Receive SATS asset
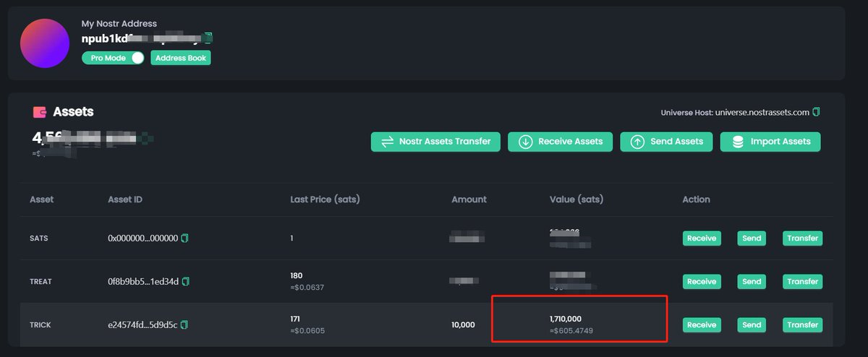The width and height of the screenshot is (868, 357). pyautogui.click(x=702, y=238)
